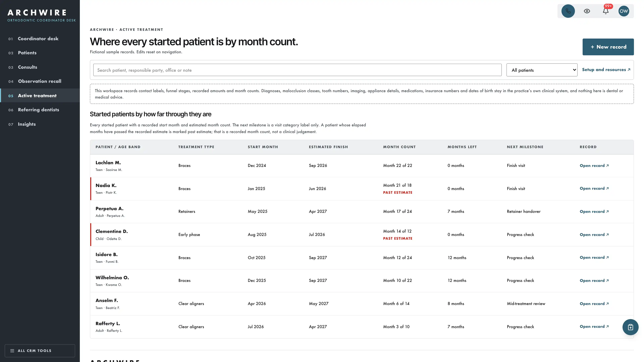Open record for Lachlan M.
Image resolution: width=644 pixels, height=362 pixels.
594,166
